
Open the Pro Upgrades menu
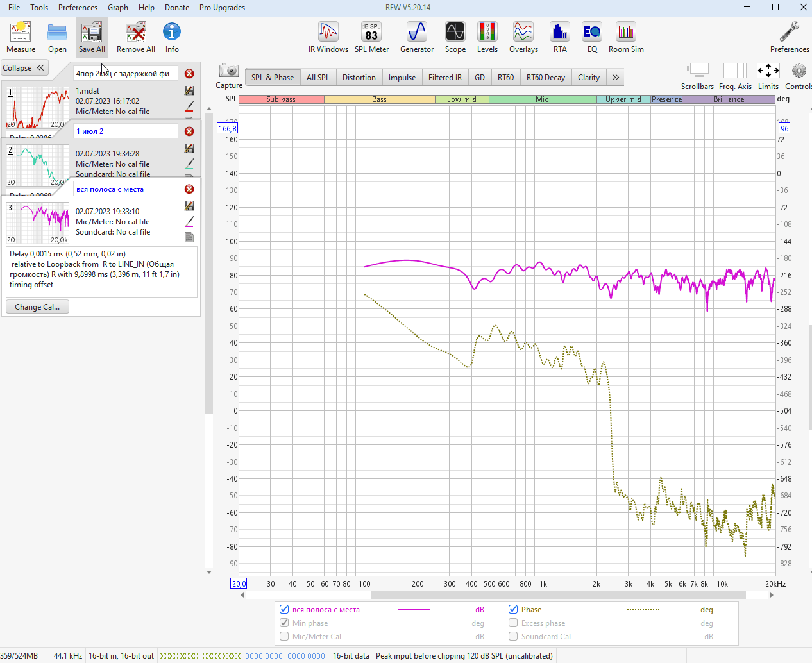222,8
